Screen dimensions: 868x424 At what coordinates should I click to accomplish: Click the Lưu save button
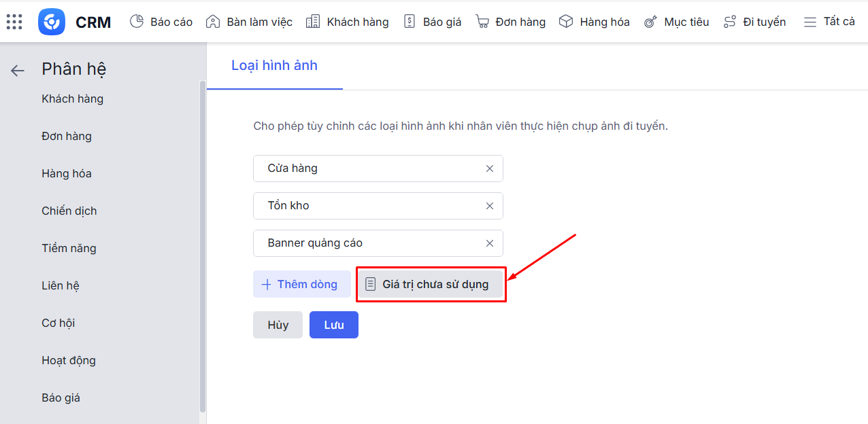tap(333, 325)
